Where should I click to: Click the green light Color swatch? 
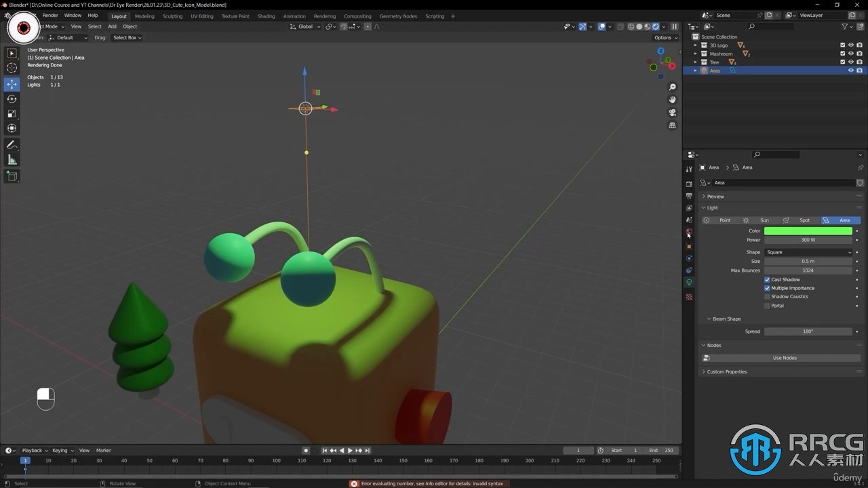808,231
